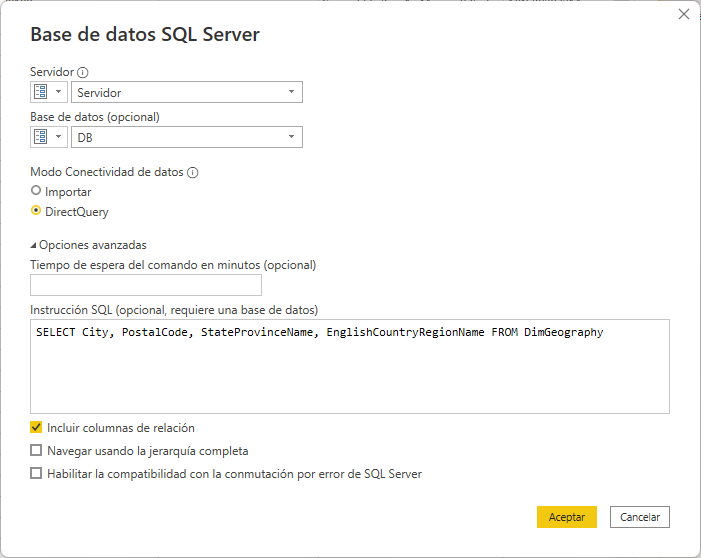Click inside the Instrucción SQL text area
The image size is (701, 558).
pyautogui.click(x=350, y=366)
